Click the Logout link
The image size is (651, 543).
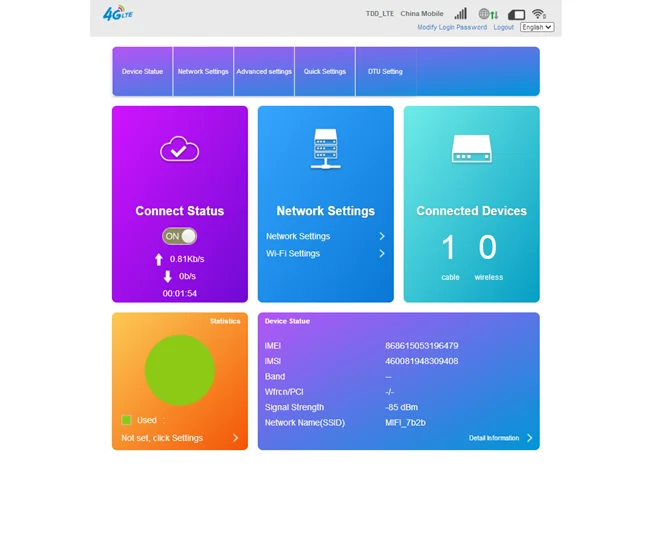[x=503, y=27]
